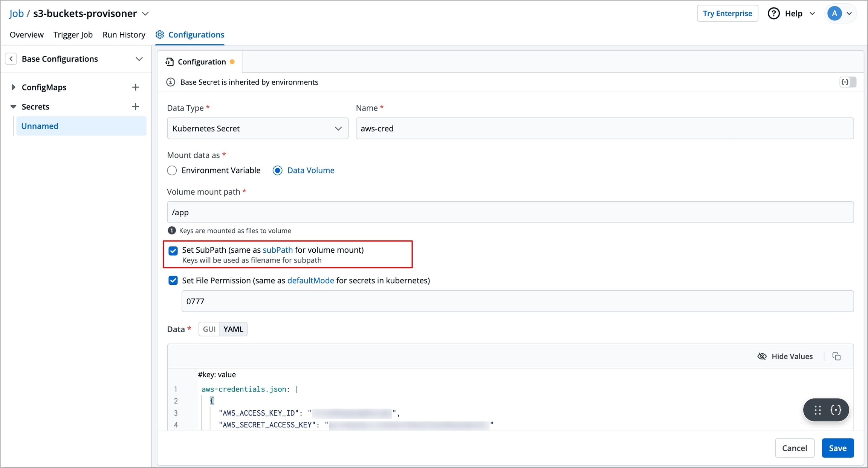Select the Environment Variable radio button
The width and height of the screenshot is (868, 468).
172,170
